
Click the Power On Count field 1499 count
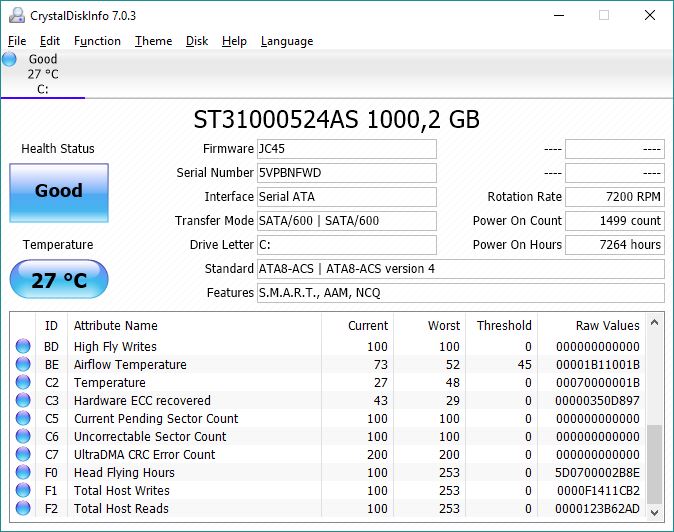coord(615,221)
